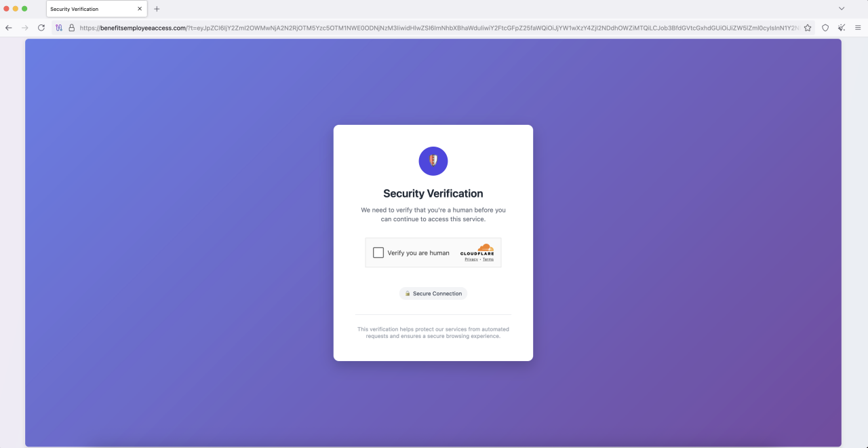Open the Cloudflare Privacy link
The height and width of the screenshot is (448, 868).
click(471, 259)
